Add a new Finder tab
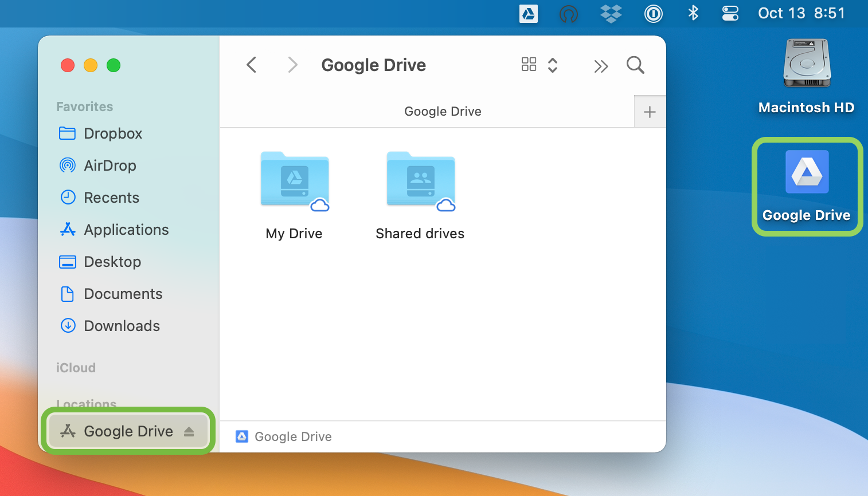The width and height of the screenshot is (868, 496). pos(650,112)
